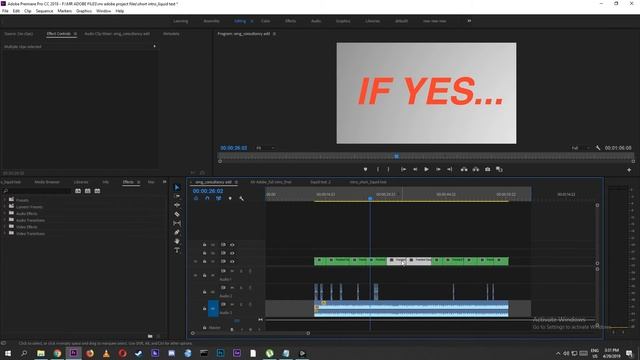640x360 pixels.
Task: Toggle lock on Audio 3 track
Action: click(x=204, y=309)
